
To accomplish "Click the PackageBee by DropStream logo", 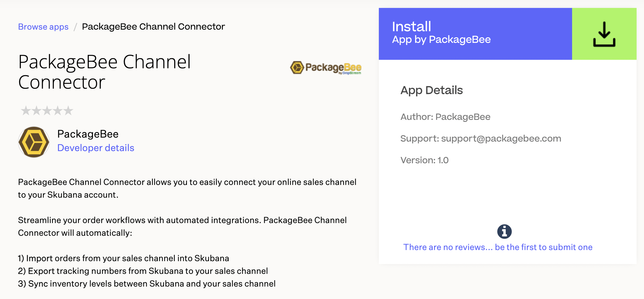I will pyautogui.click(x=326, y=68).
